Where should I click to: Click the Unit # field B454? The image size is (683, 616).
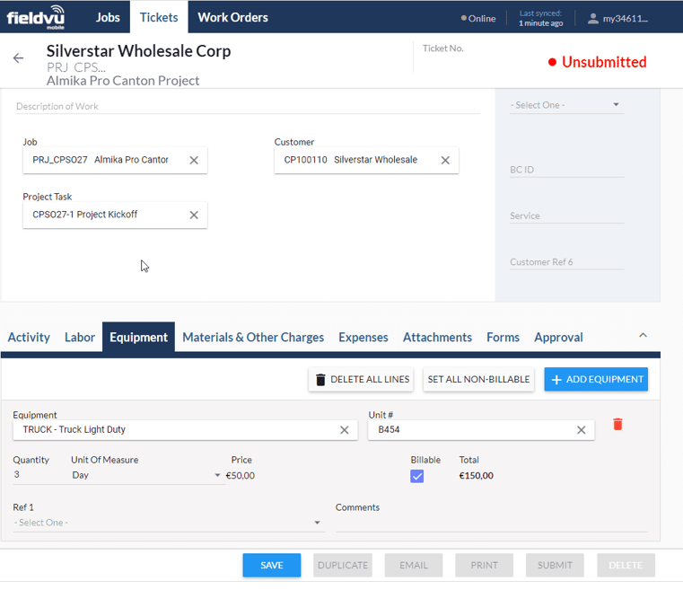(481, 430)
